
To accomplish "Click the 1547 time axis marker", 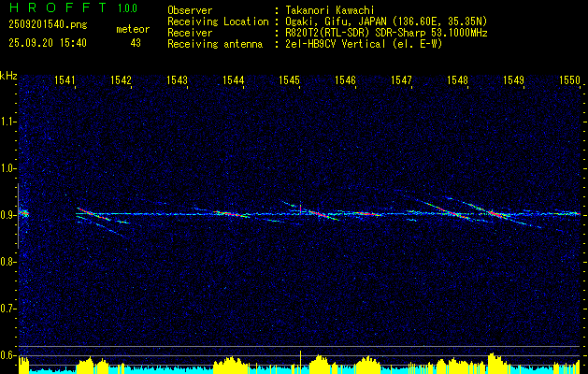I will [401, 79].
